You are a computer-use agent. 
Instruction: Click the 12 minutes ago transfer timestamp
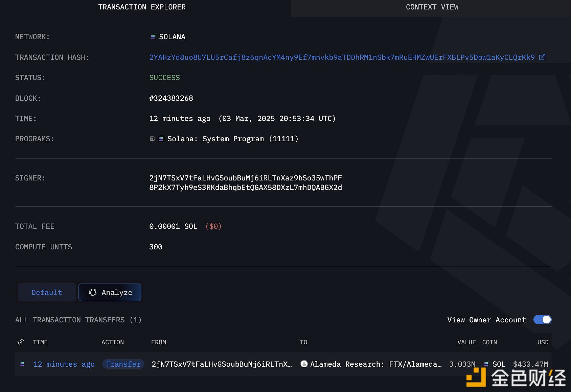[x=64, y=364]
